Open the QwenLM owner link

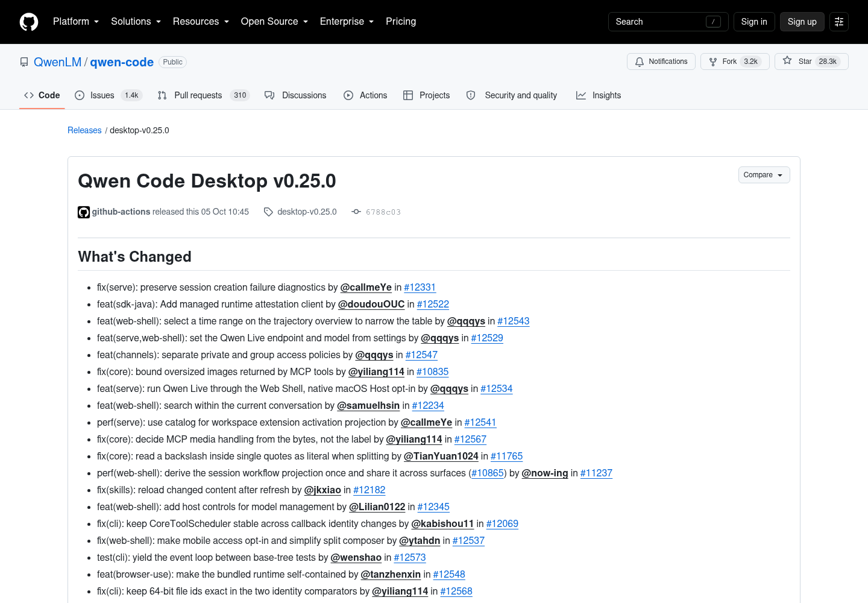tap(57, 62)
